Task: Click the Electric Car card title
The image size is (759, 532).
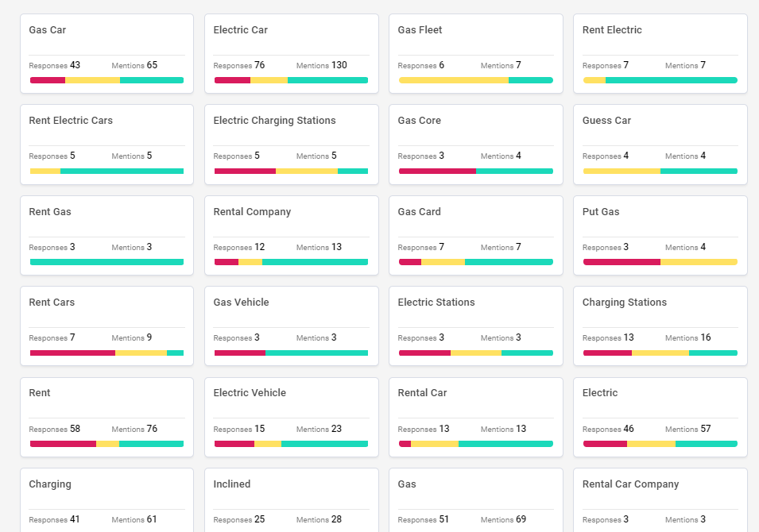Action: pos(240,30)
